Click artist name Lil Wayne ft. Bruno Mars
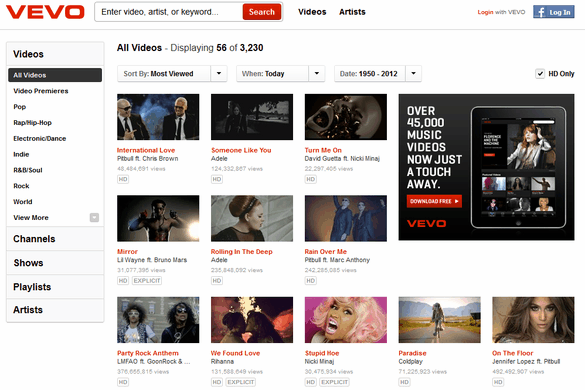 pyautogui.click(x=152, y=260)
